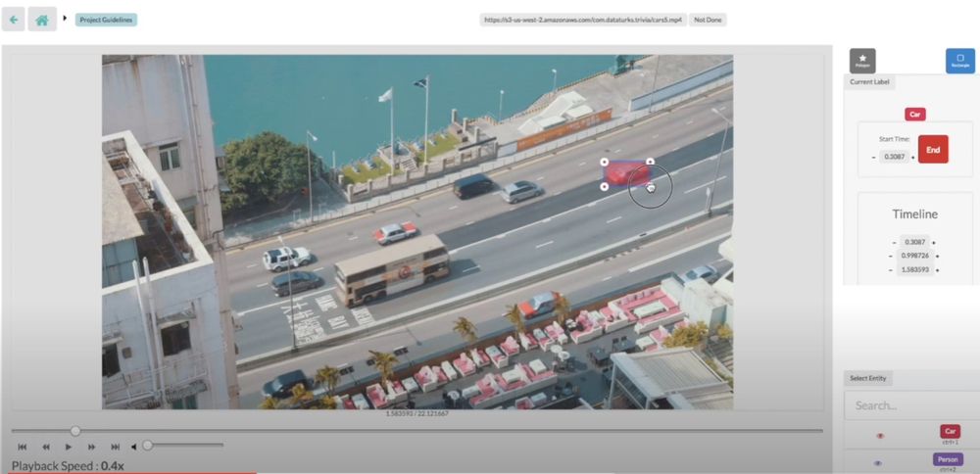This screenshot has height=474, width=980.
Task: Skip to the start of the video
Action: coord(23,447)
